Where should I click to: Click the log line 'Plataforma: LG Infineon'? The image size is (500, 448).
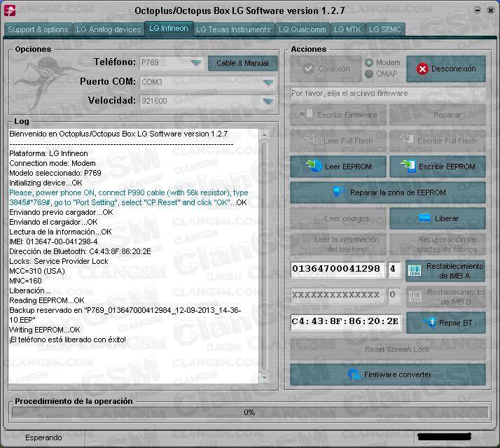[48, 153]
